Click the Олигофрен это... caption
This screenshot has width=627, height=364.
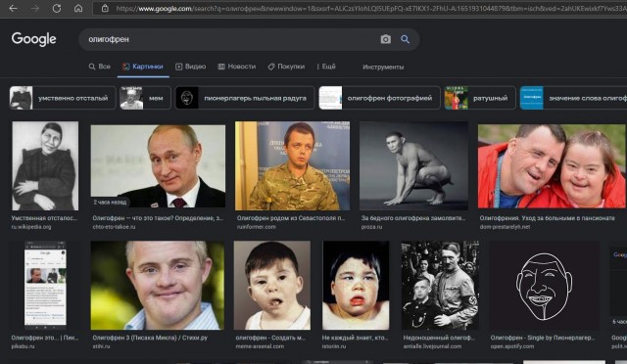pyautogui.click(x=45, y=338)
